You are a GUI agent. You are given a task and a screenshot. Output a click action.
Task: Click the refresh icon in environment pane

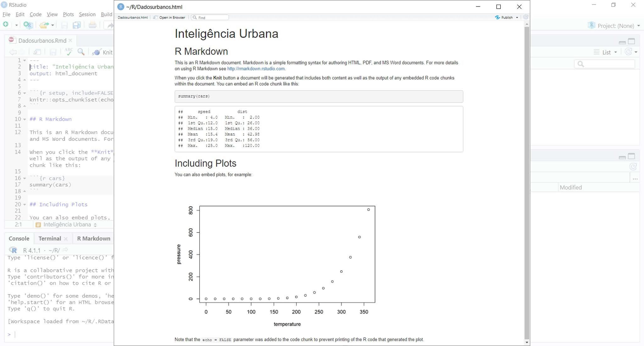click(x=628, y=52)
